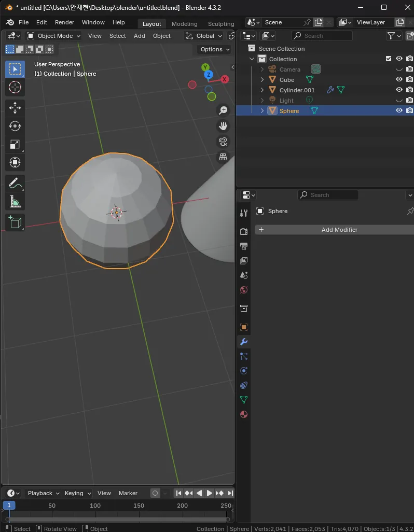Open the Object Constraints properties tab
The height and width of the screenshot is (532, 414).
tap(244, 385)
